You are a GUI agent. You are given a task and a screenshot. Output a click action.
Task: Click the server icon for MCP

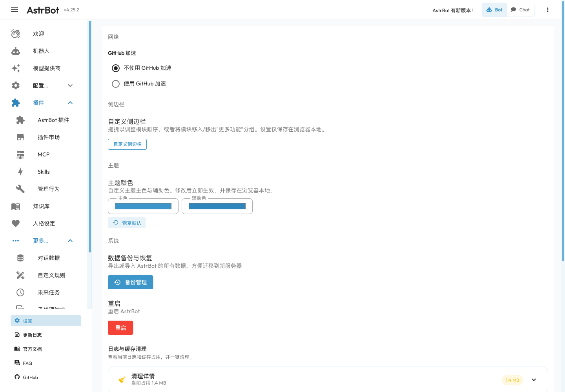[x=20, y=154]
